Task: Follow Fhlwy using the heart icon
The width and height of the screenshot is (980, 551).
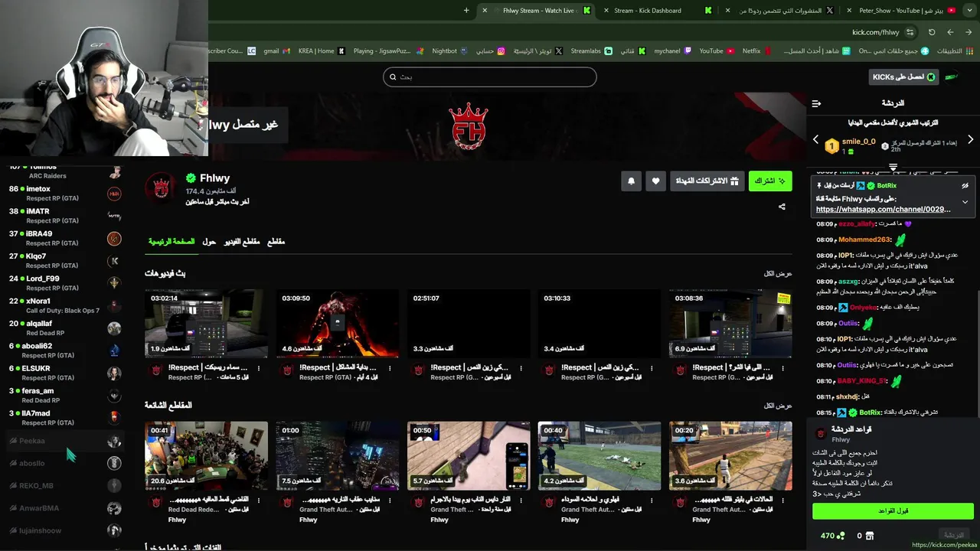Action: tap(655, 181)
